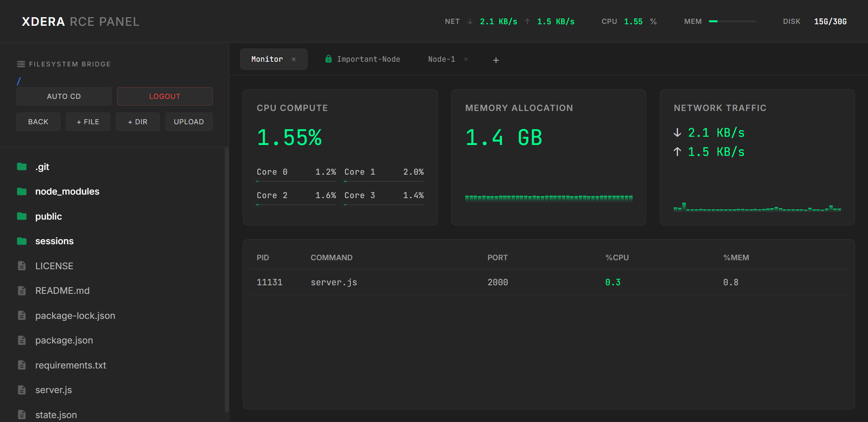
Task: Add a new tab with plus icon
Action: point(496,60)
